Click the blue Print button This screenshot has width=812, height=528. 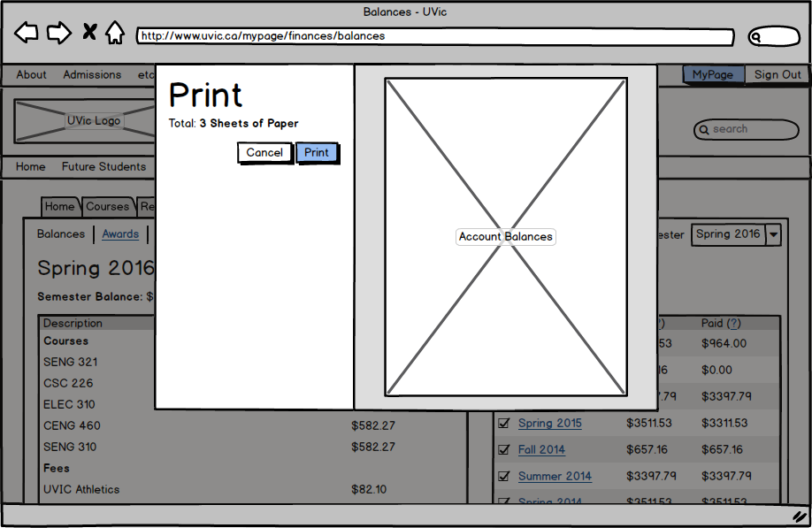(317, 153)
